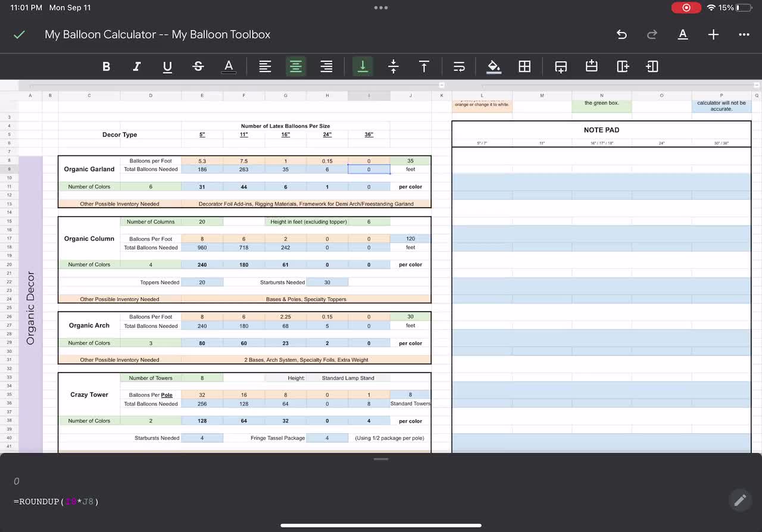
Task: Select the cell with value 2.25
Action: point(285,317)
